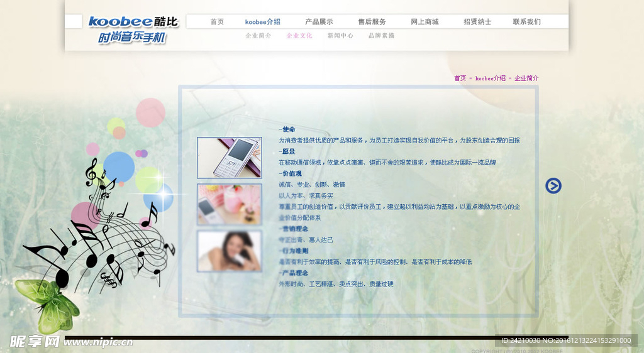
Task: Click koobee介绍 in the breadcrumb trail
Action: point(490,79)
